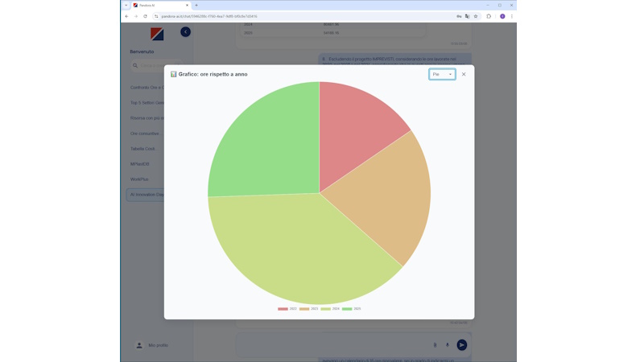The height and width of the screenshot is (362, 644).
Task: Bookmark this page with the star icon
Action: (476, 16)
